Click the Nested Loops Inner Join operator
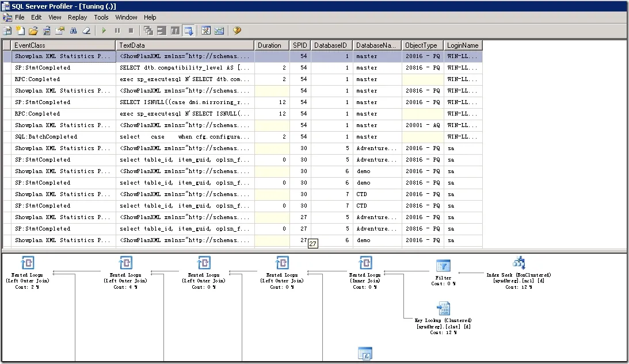This screenshot has height=364, width=629. (x=365, y=272)
